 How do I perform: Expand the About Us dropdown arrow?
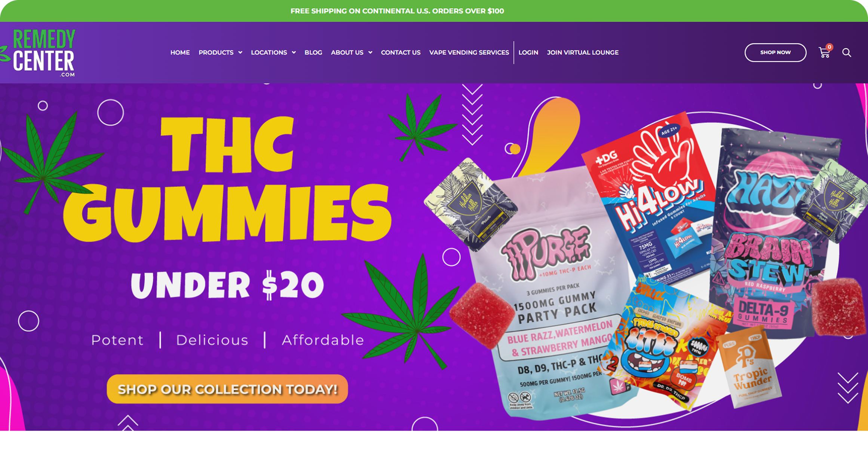370,53
